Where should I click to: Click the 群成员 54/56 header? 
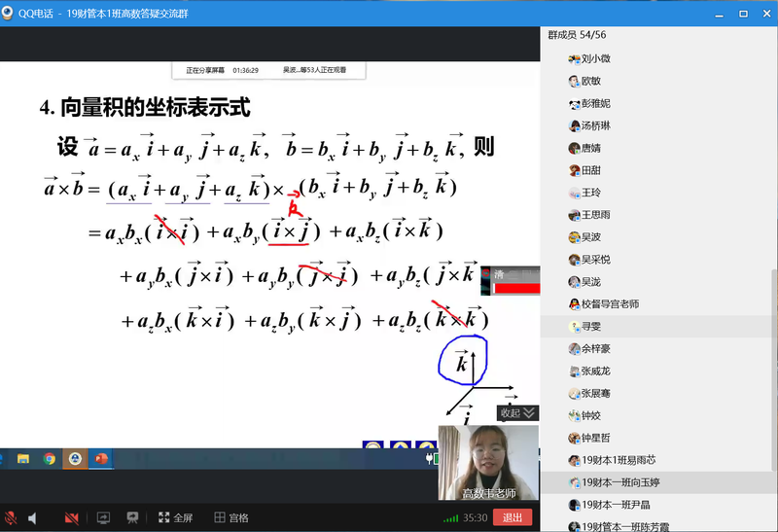coord(577,35)
